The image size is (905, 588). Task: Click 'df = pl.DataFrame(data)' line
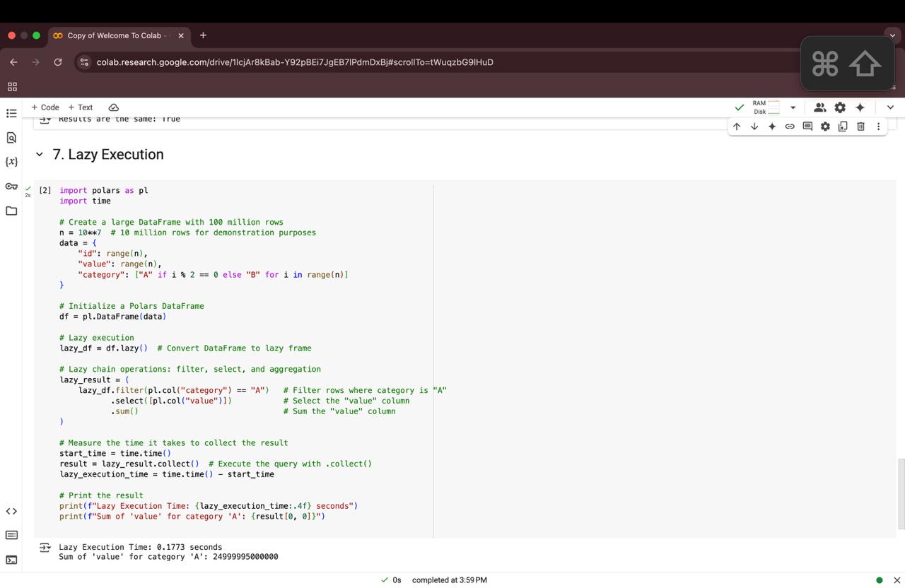click(x=113, y=317)
